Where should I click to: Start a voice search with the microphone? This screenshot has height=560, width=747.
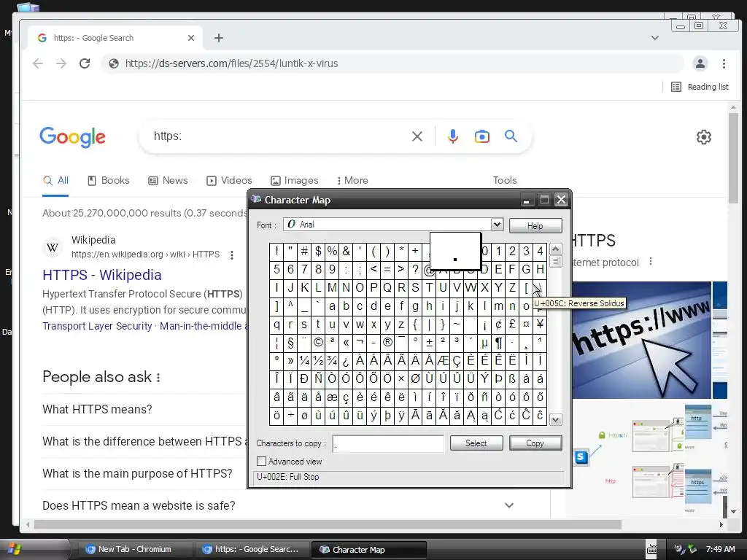[452, 136]
